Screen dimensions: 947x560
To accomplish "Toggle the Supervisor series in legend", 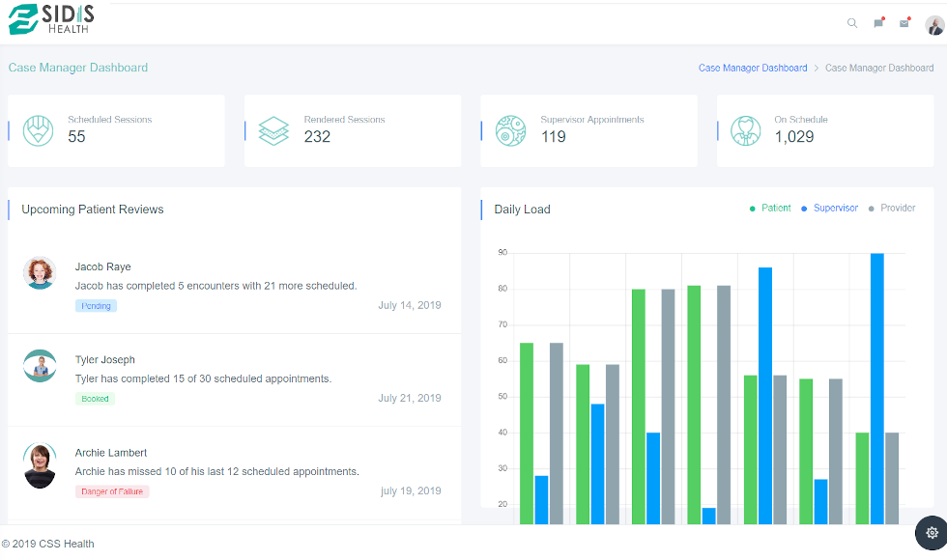I will click(829, 209).
